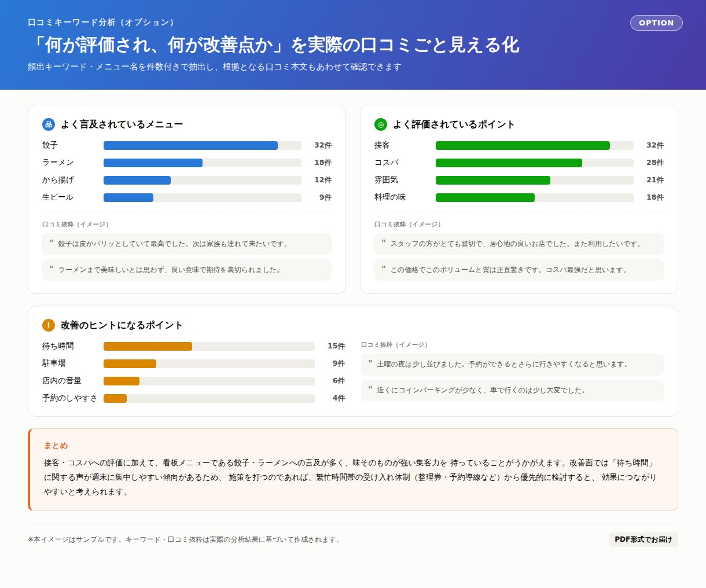Click the 12件 count for から揚げ
706x588 pixels.
(323, 180)
